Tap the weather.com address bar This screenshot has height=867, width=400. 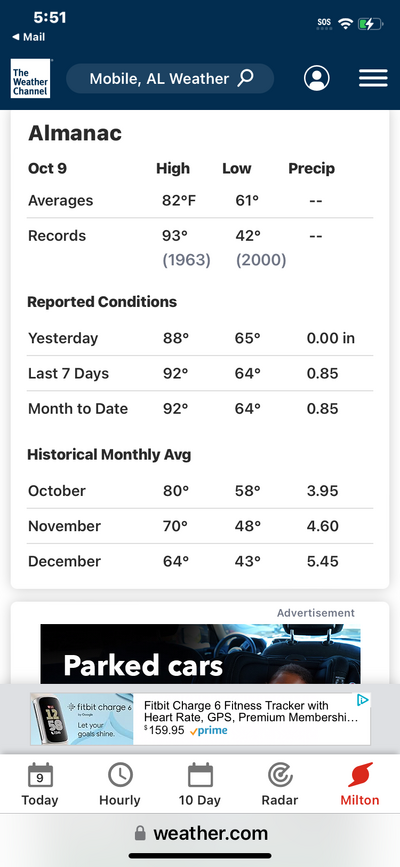coord(200,833)
